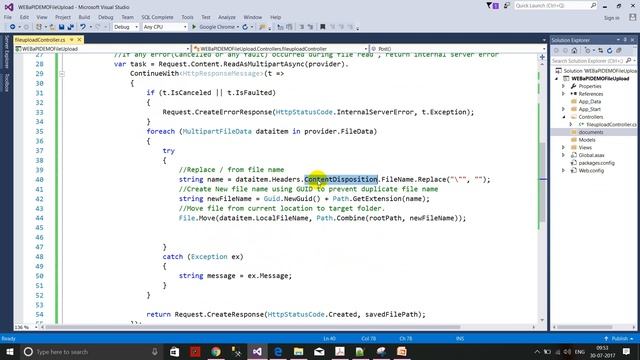Viewport: 640px width, 360px height.
Task: Open File Explorer from the taskbar
Action: [x=298, y=351]
